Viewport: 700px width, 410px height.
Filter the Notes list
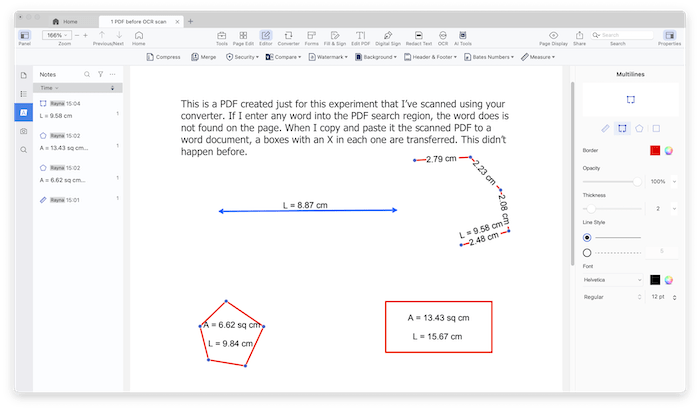(x=100, y=75)
